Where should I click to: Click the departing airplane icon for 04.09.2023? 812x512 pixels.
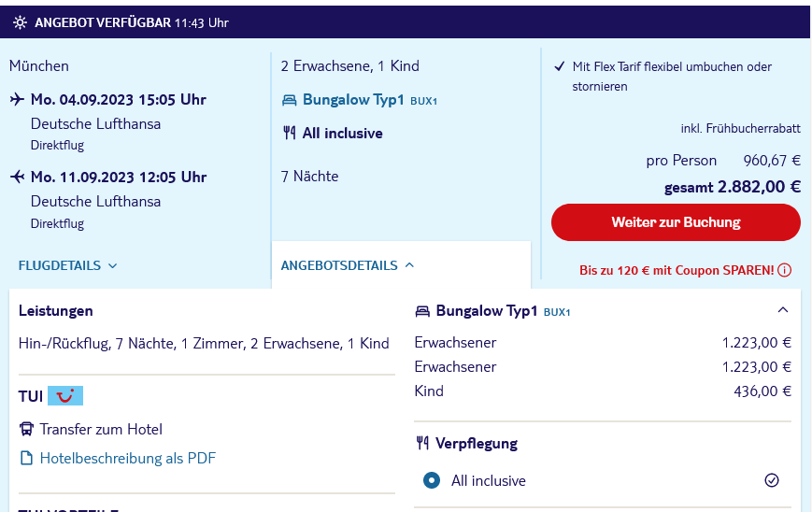pyautogui.click(x=17, y=99)
